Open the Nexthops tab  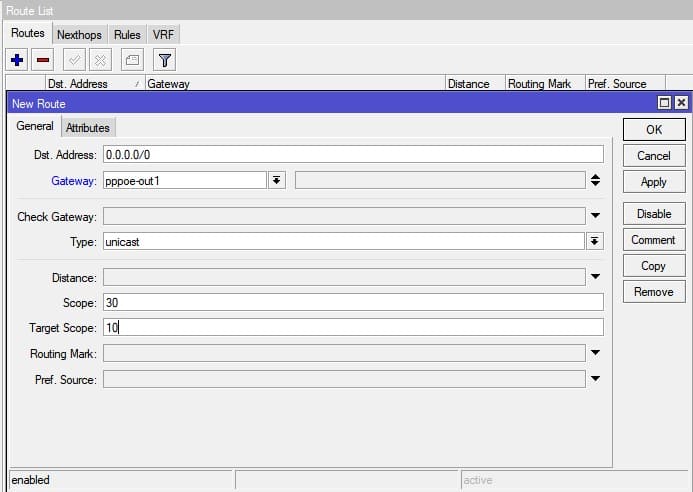pos(80,34)
